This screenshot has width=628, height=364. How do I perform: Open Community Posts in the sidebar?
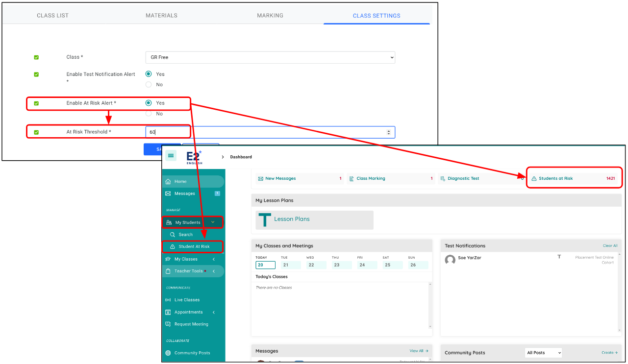click(x=193, y=352)
